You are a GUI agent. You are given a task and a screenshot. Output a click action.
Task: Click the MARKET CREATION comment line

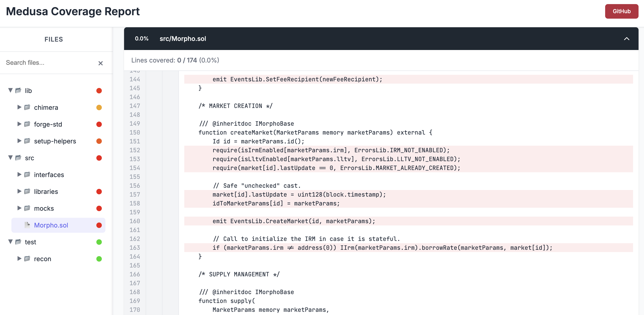(235, 106)
